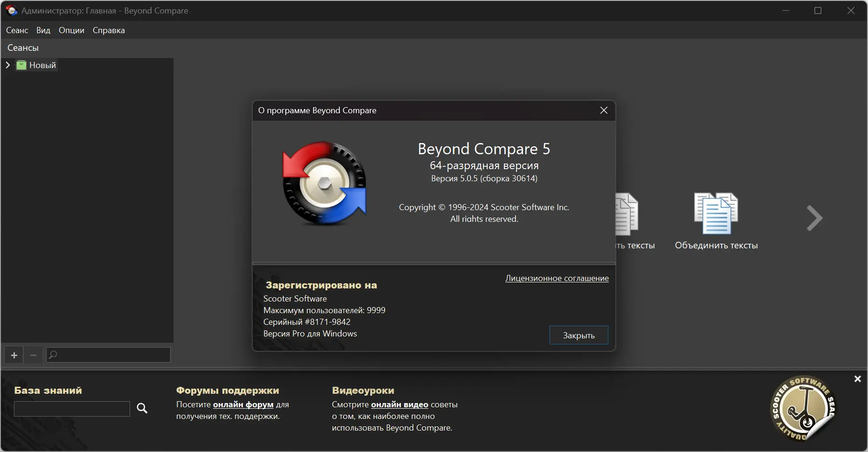Open the онлайн видео link
This screenshot has width=868, height=452.
(400, 404)
